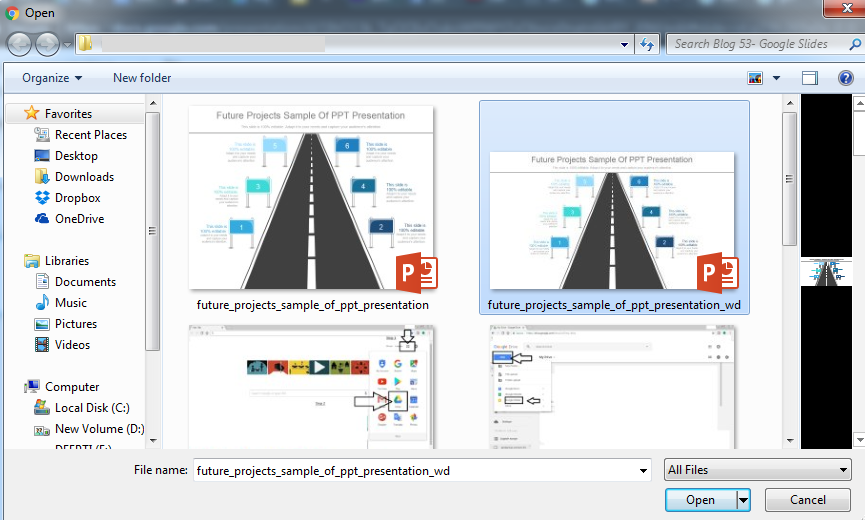Click the Pictures icon in Libraries
The image size is (865, 520).
42,324
